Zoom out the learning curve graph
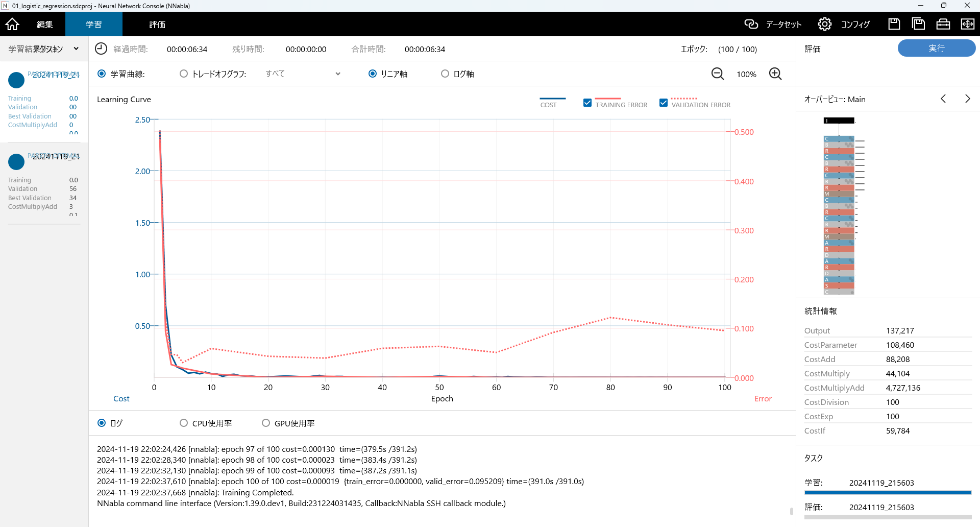 point(718,74)
